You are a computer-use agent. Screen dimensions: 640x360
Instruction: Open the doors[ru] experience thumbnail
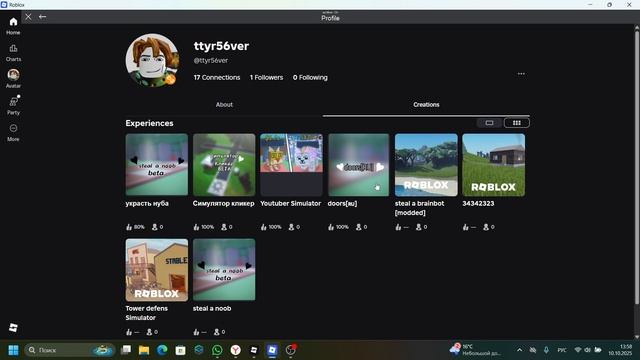coord(359,164)
